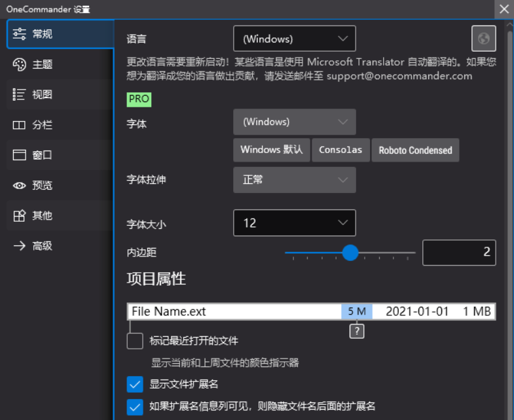Enable 标记最近打开的文件 checkbox
Image resolution: width=514 pixels, height=420 pixels.
(135, 341)
